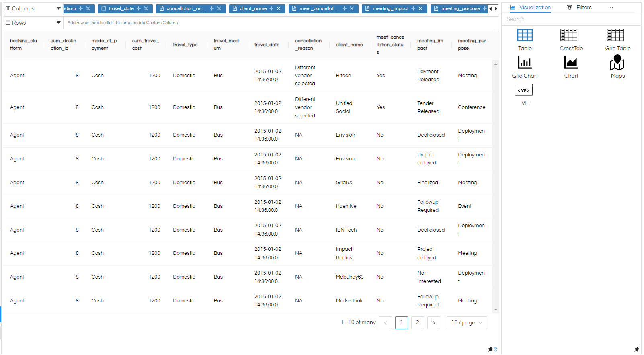Go to page 1
644x355 pixels.
[x=402, y=322]
